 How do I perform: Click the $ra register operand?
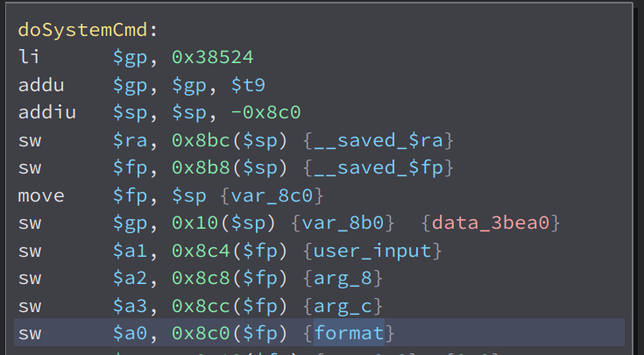click(x=131, y=140)
